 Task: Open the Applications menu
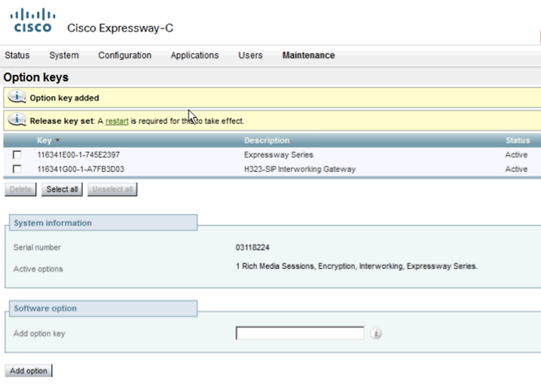pyautogui.click(x=195, y=55)
